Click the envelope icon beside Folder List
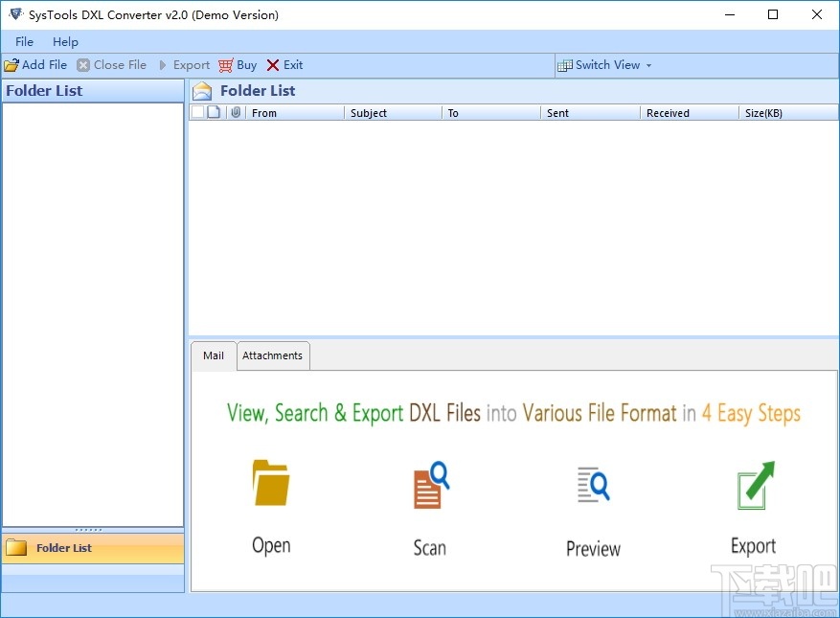This screenshot has height=618, width=840. 202,91
